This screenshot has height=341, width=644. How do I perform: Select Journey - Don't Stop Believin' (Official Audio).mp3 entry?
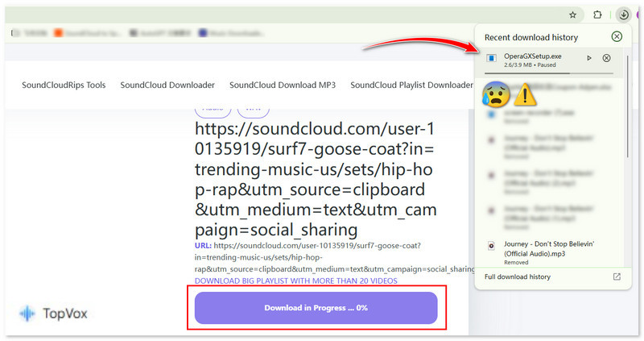pos(549,252)
